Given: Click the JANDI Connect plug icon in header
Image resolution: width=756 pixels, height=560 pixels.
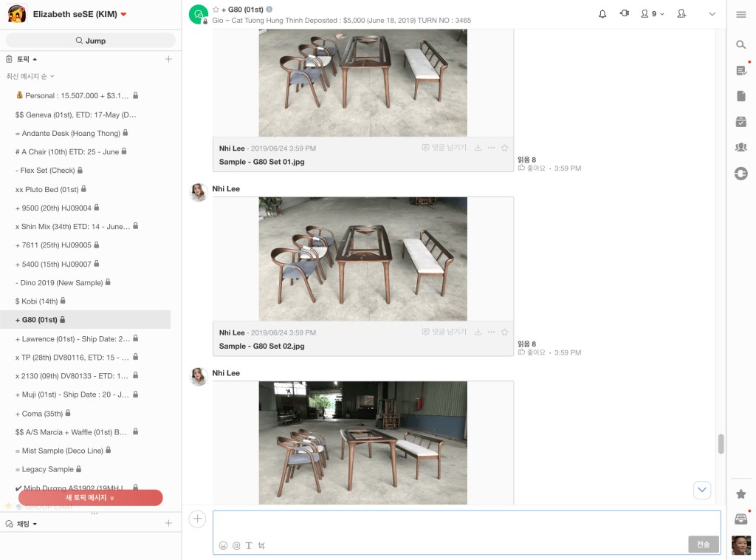Looking at the screenshot, I should click(x=625, y=13).
